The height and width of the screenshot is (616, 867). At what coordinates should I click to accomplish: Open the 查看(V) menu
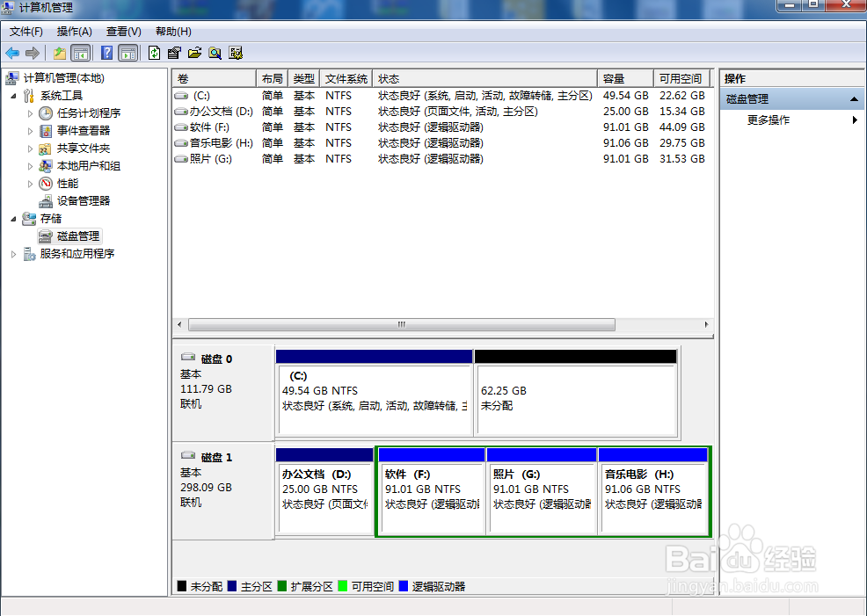click(x=123, y=32)
